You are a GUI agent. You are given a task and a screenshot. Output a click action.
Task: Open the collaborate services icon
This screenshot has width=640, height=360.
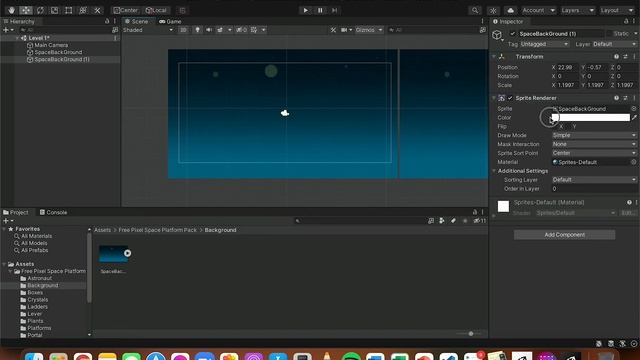493,10
